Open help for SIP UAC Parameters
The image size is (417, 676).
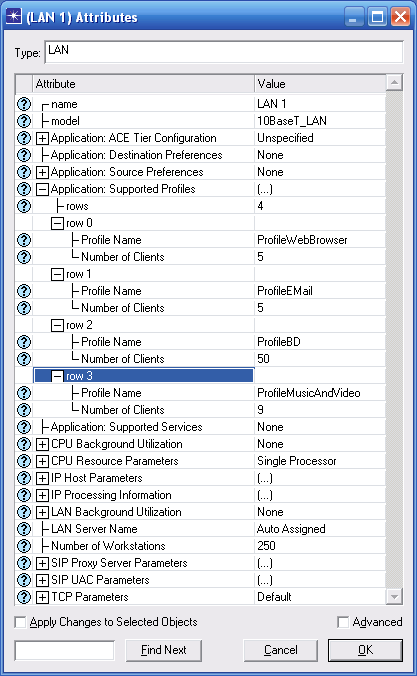click(x=24, y=580)
